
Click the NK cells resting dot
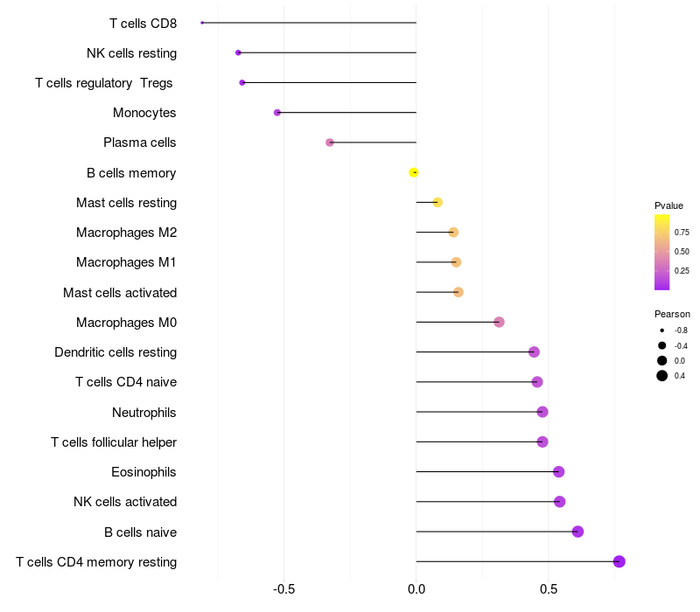point(238,52)
